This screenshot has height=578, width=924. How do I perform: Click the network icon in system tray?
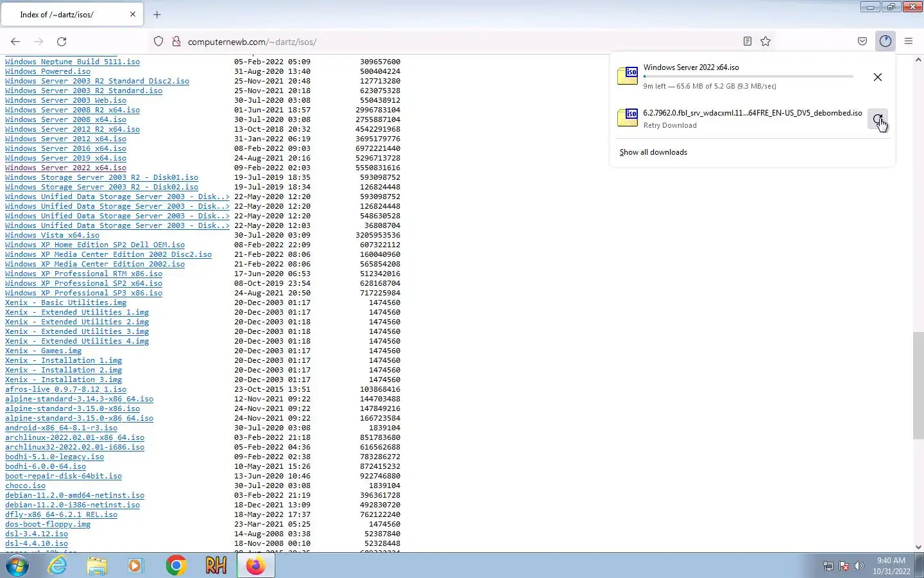click(828, 566)
